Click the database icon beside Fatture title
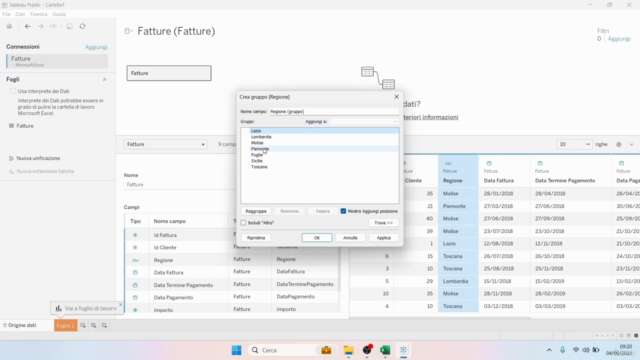Image resolution: width=640 pixels, height=360 pixels. point(128,31)
